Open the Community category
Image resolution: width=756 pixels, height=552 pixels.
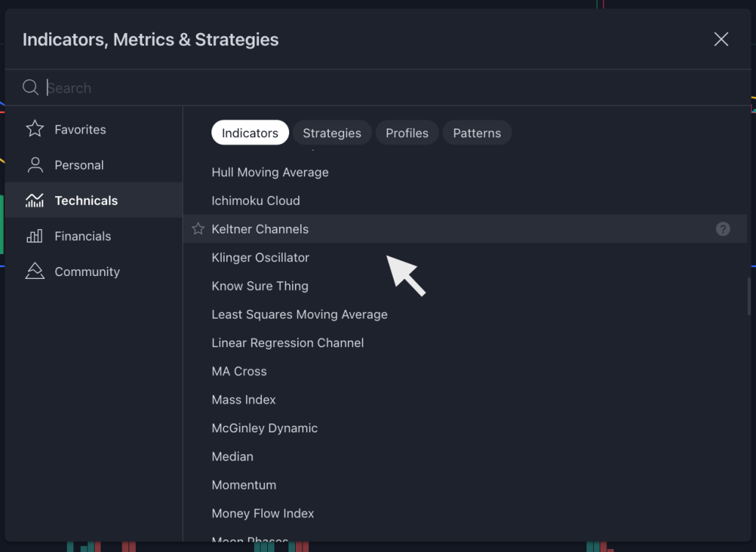point(93,272)
